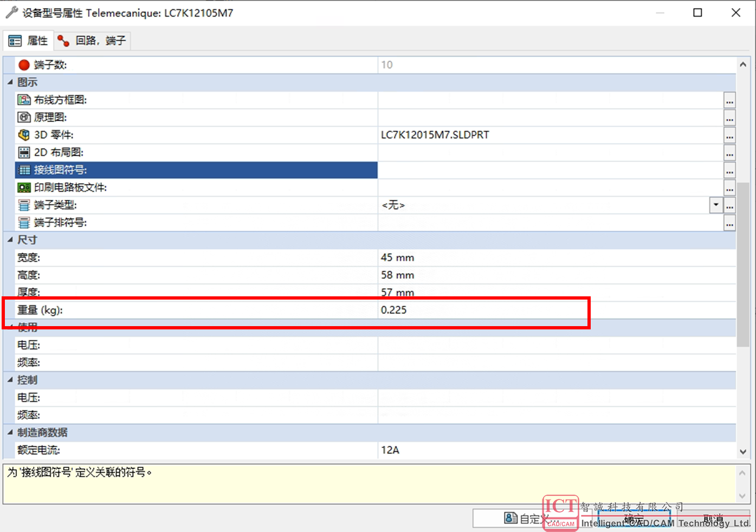
Task: Click the property list scrollbar up arrow
Action: click(x=743, y=64)
